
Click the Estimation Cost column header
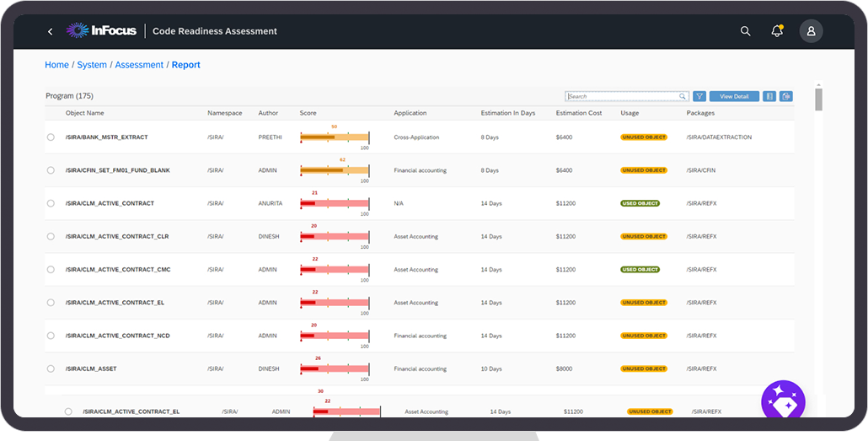(x=579, y=113)
